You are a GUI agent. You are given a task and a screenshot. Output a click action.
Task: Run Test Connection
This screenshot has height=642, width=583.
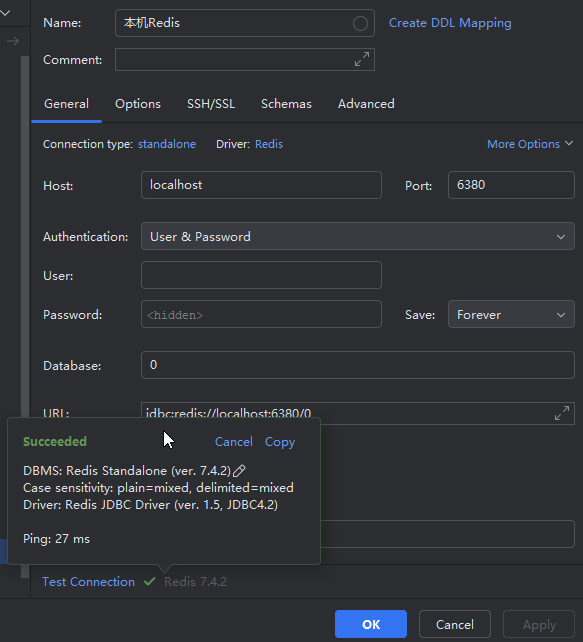tap(88, 581)
